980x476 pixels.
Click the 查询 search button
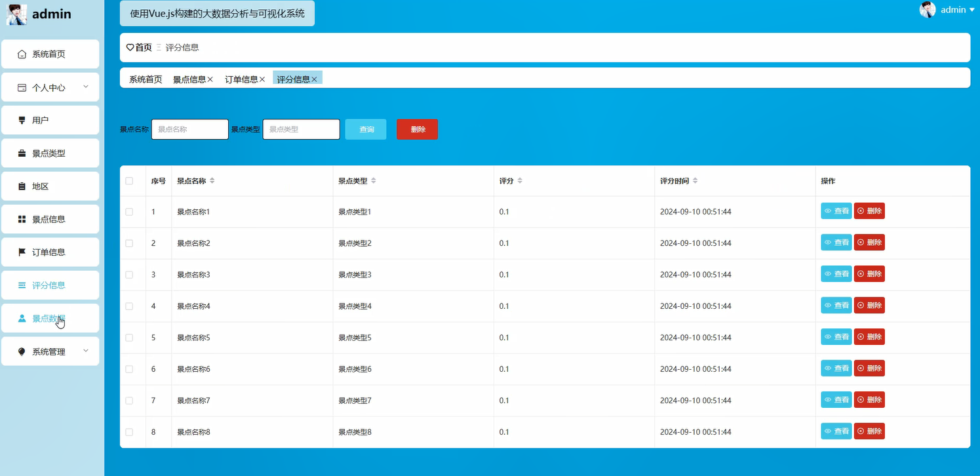366,129
